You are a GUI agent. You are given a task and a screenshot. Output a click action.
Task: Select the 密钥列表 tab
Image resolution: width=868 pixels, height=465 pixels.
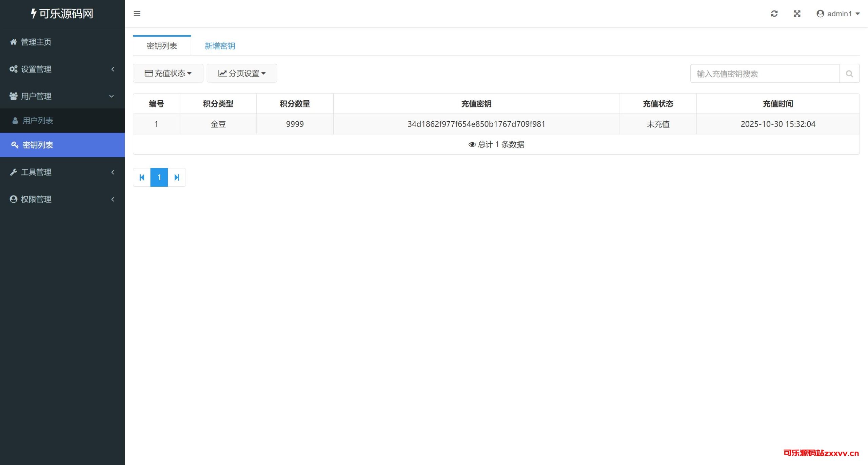click(162, 46)
